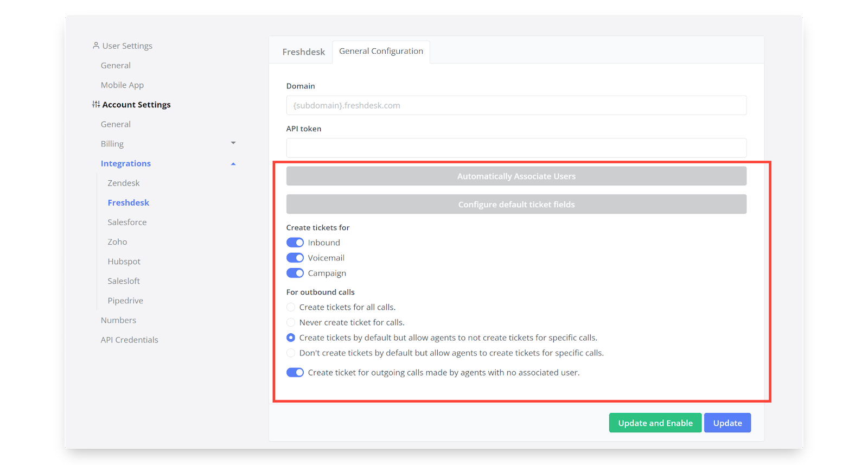This screenshot has width=868, height=465.
Task: Click Configure default ticket fields button
Action: 516,204
